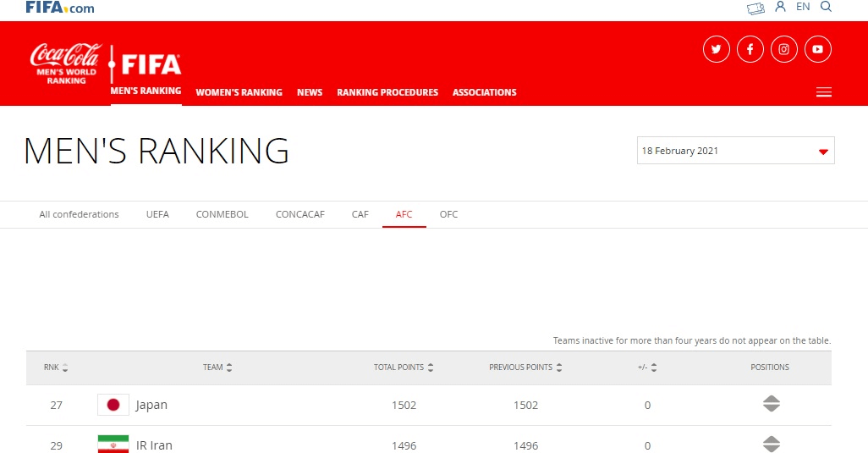
Task: Go to RANKING PROCEDURES page
Action: click(x=387, y=92)
